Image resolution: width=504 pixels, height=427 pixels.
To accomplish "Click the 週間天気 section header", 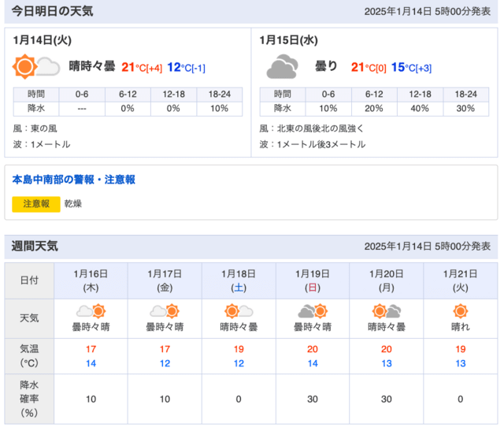I will (x=35, y=247).
